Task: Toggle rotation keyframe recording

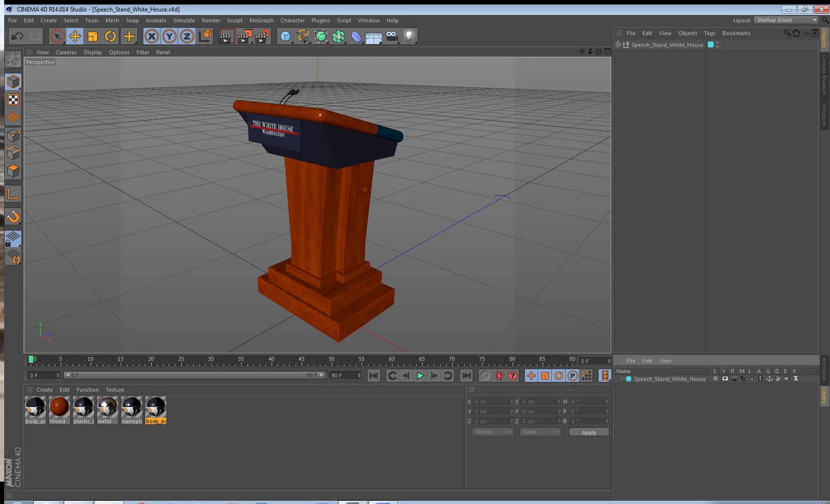Action: [x=559, y=376]
